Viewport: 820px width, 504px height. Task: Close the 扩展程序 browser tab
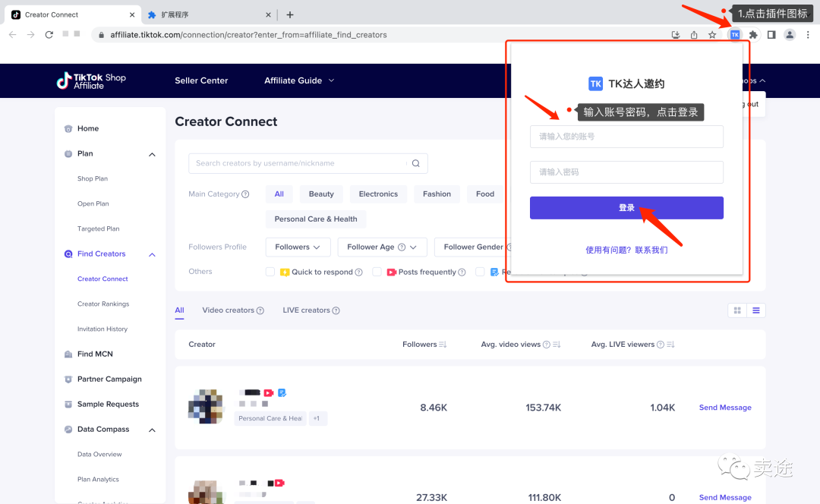tap(268, 14)
